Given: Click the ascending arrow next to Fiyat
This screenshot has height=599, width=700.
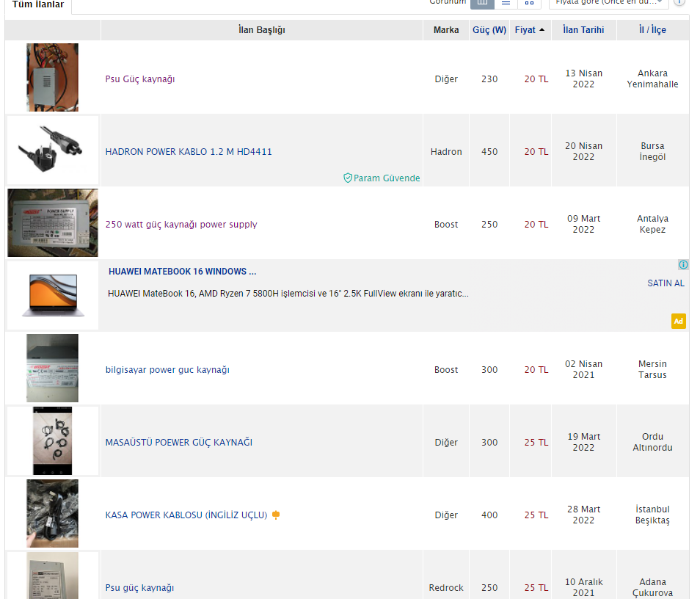Looking at the screenshot, I should 542,30.
